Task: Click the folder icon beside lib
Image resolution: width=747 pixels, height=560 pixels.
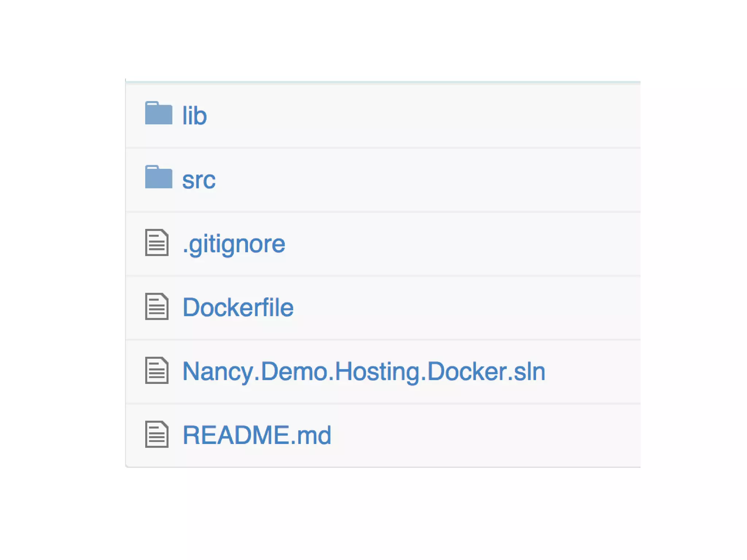Action: click(158, 113)
